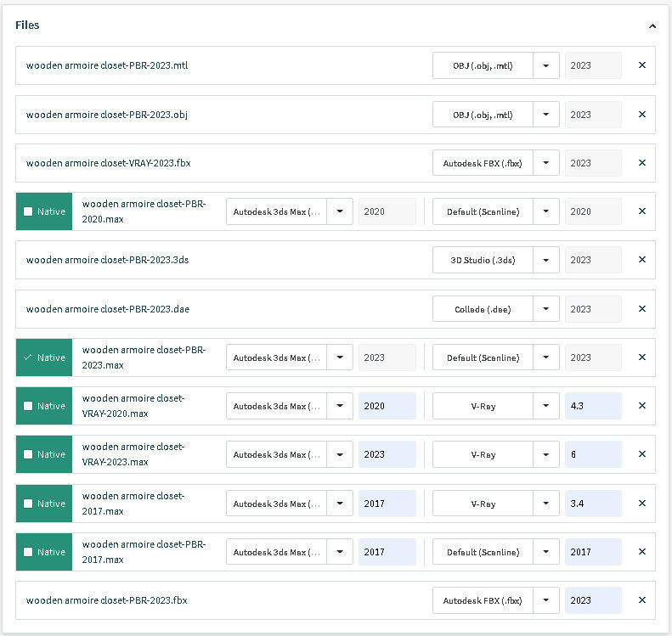Edit V-Ray version field showing 4.3
This screenshot has width=672, height=636.
[x=593, y=406]
